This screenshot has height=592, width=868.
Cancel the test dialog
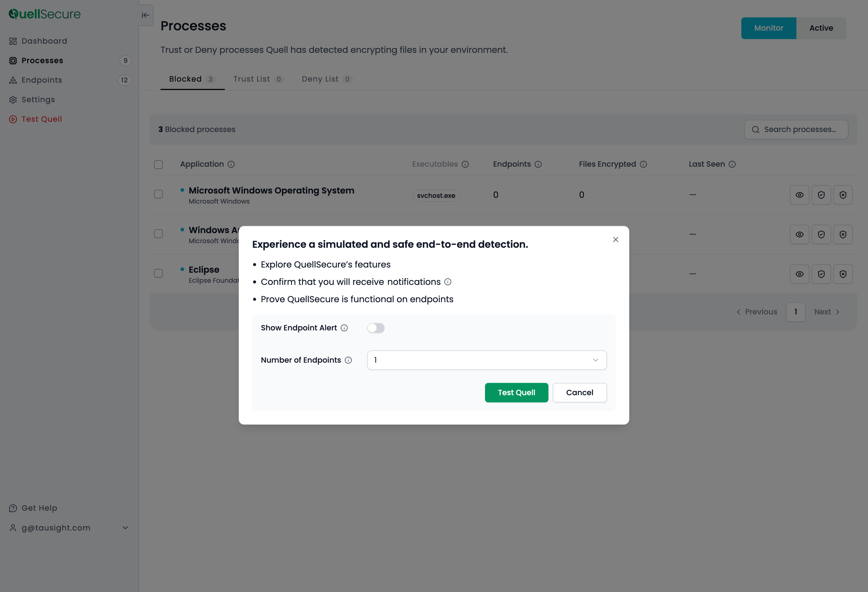[x=580, y=393]
